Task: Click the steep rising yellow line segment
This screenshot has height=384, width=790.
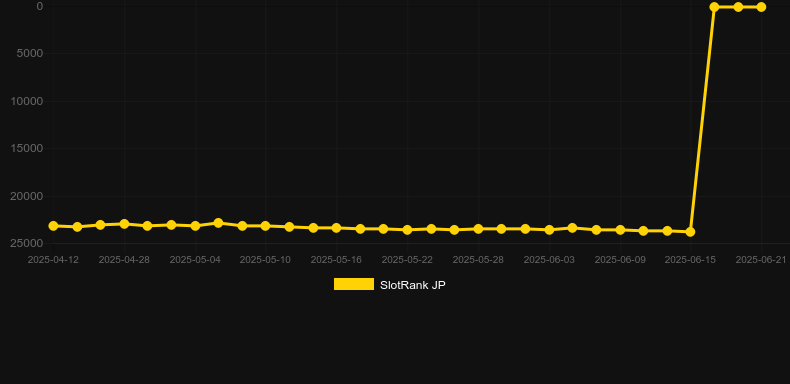Action: 702,119
